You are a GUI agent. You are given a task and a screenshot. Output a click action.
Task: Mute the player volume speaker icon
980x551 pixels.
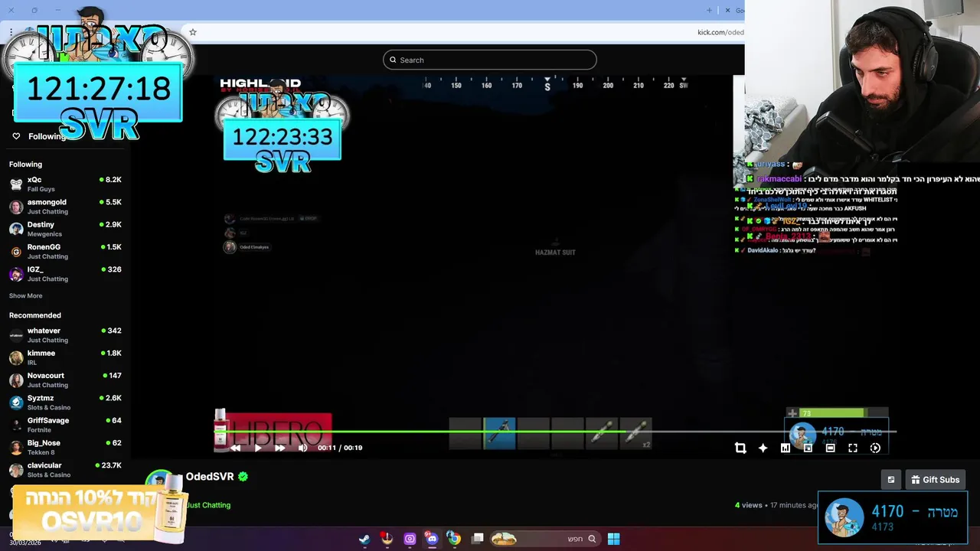(302, 448)
